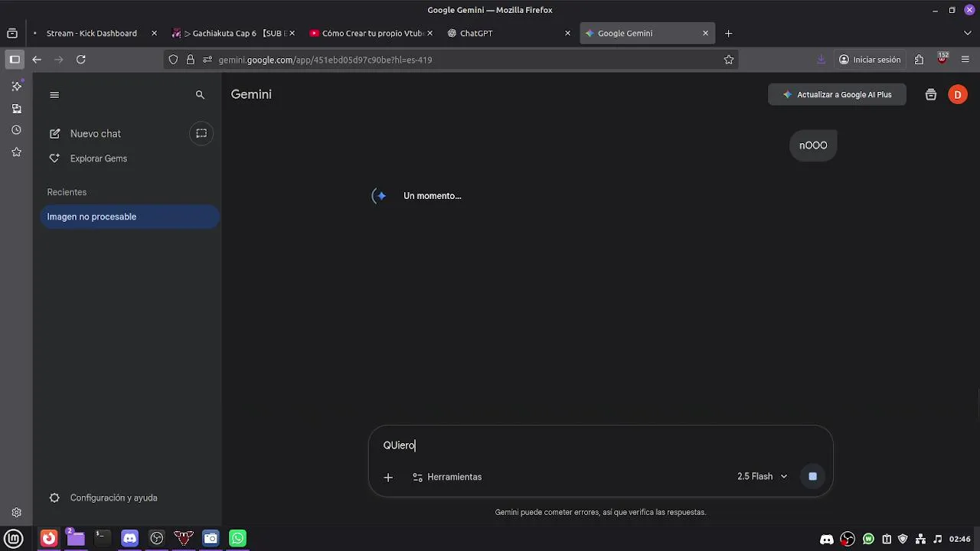Start a temporary chat with dashed-square icon
This screenshot has width=980, height=551.
[201, 133]
